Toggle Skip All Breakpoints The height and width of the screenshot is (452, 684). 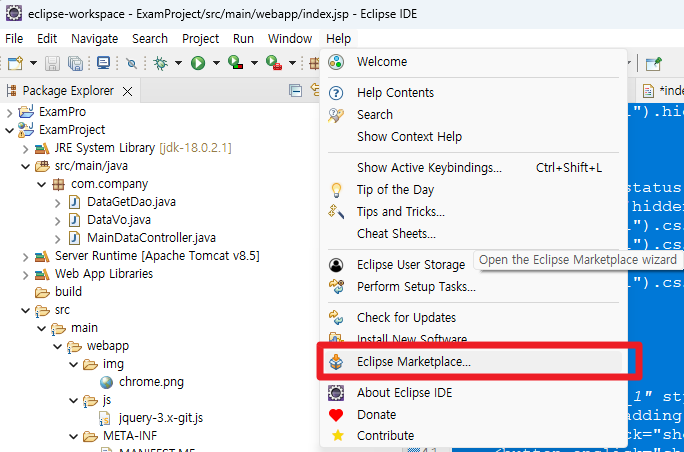(x=131, y=64)
